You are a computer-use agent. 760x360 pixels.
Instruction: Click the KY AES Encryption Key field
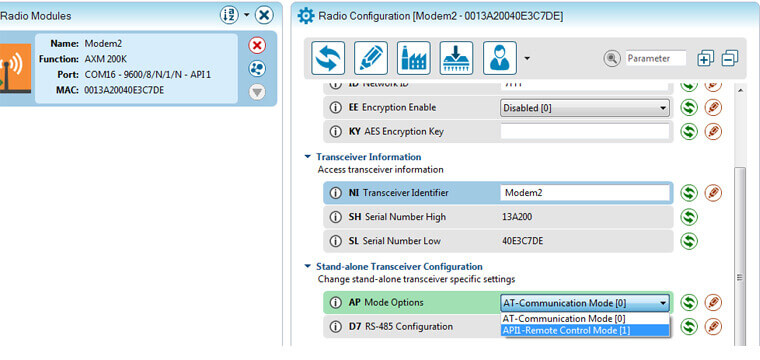coord(585,131)
